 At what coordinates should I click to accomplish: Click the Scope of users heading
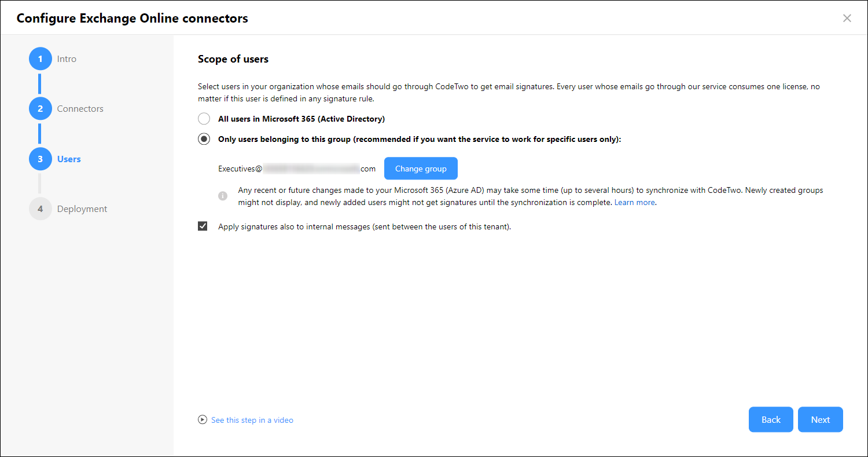tap(233, 59)
